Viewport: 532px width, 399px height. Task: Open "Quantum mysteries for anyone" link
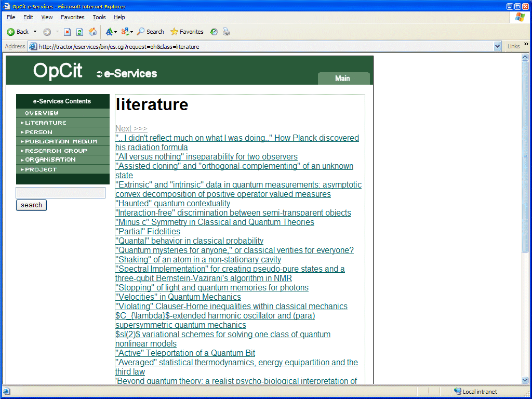click(x=234, y=250)
